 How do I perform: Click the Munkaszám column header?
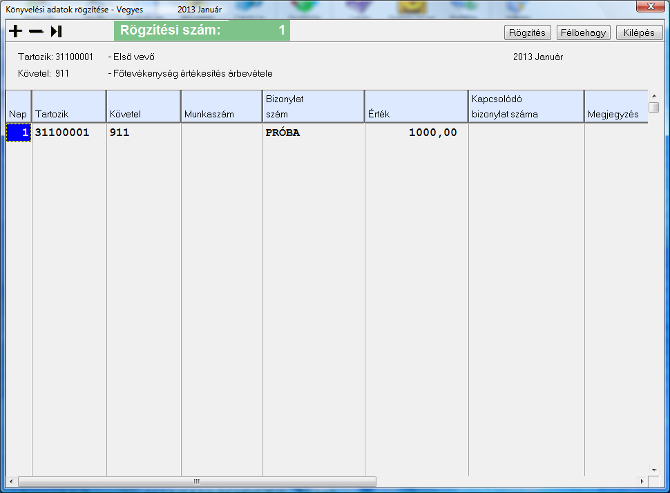(x=221, y=106)
